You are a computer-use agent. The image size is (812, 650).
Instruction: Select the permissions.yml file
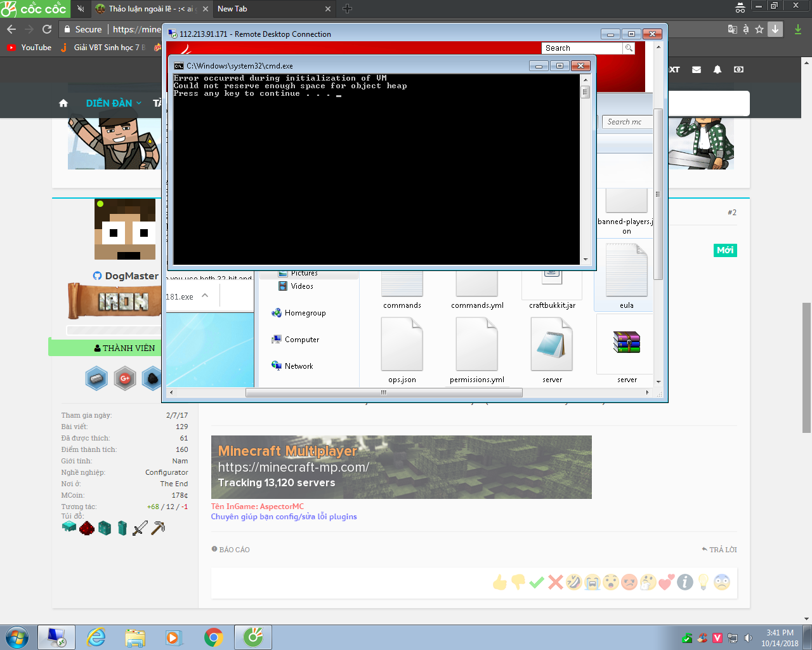coord(477,350)
